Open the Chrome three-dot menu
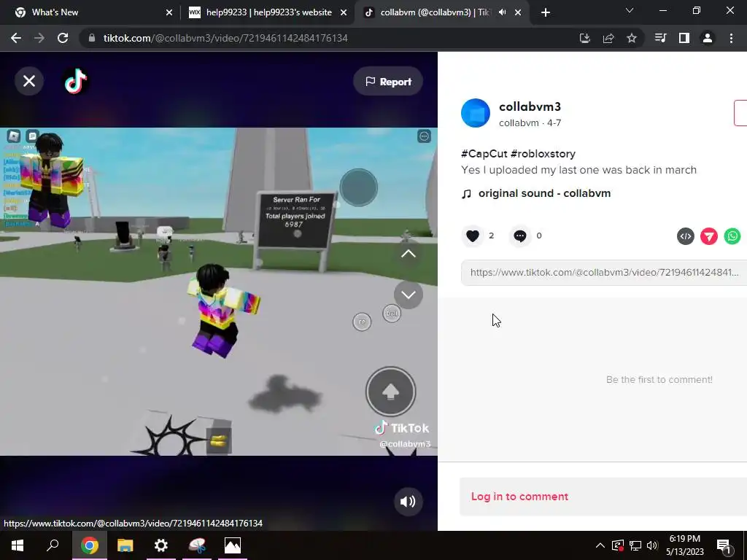The width and height of the screenshot is (747, 560). coord(731,38)
